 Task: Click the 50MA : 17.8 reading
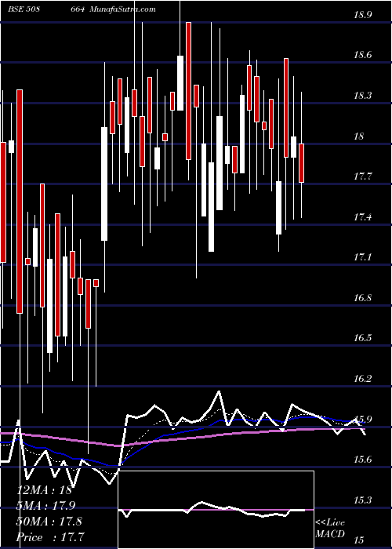point(49,522)
